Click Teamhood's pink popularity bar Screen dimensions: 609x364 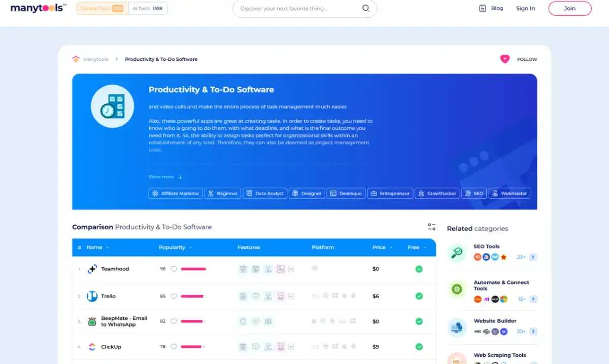point(193,269)
